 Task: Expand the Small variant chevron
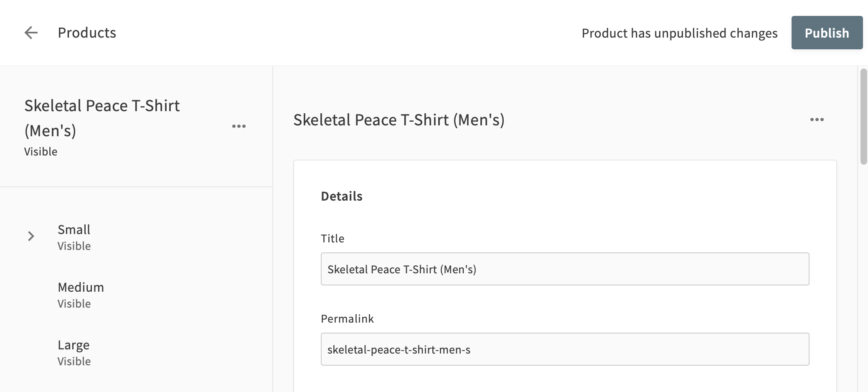[31, 237]
